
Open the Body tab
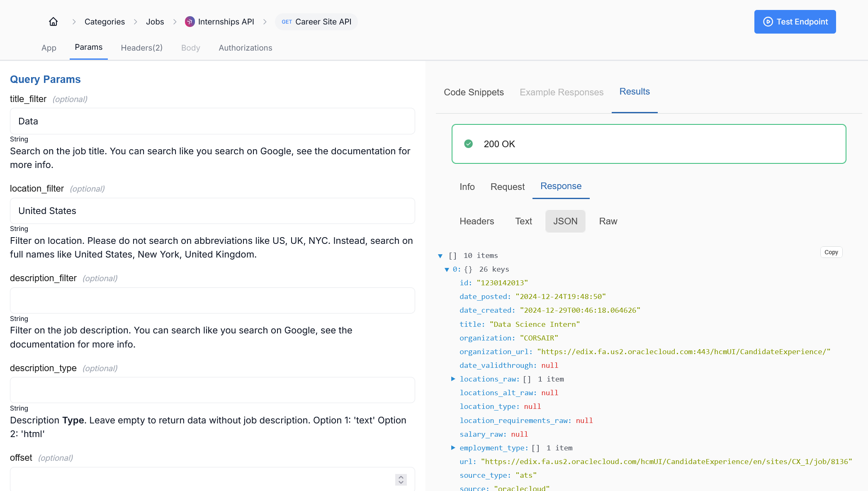click(x=191, y=48)
